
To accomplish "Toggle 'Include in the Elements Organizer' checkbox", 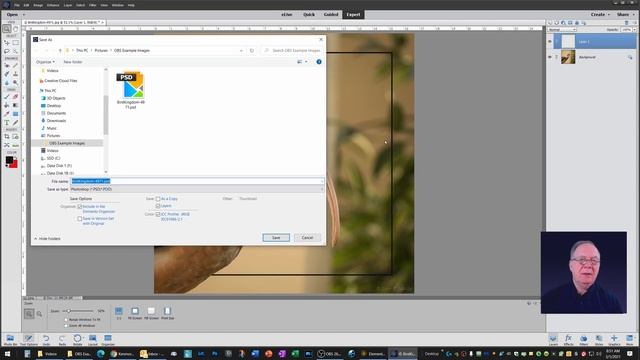I will 80,207.
